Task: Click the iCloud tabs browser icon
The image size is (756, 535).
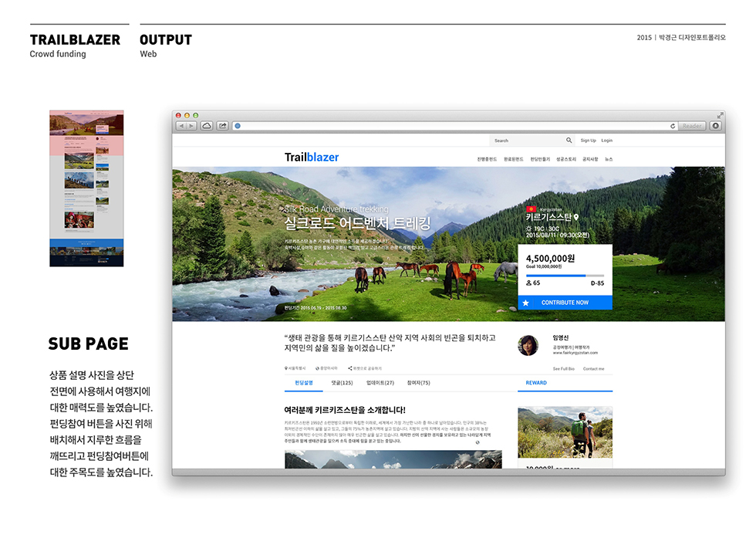Action: click(207, 126)
